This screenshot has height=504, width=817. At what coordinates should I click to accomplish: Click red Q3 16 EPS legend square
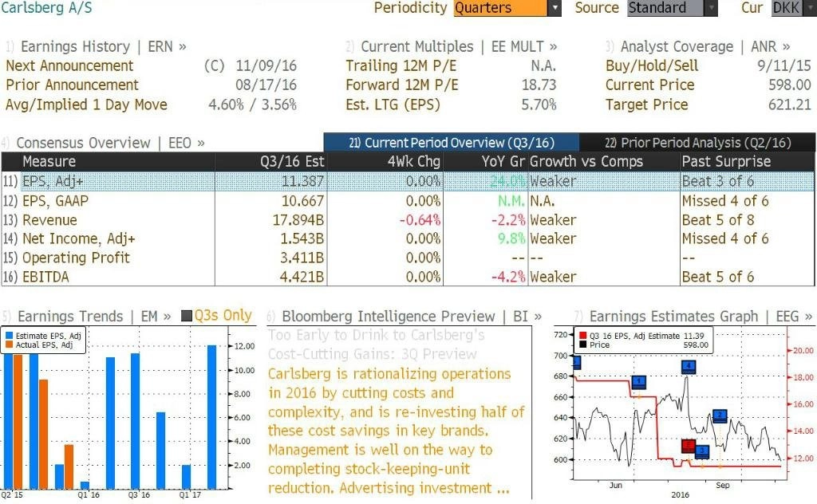tap(582, 336)
